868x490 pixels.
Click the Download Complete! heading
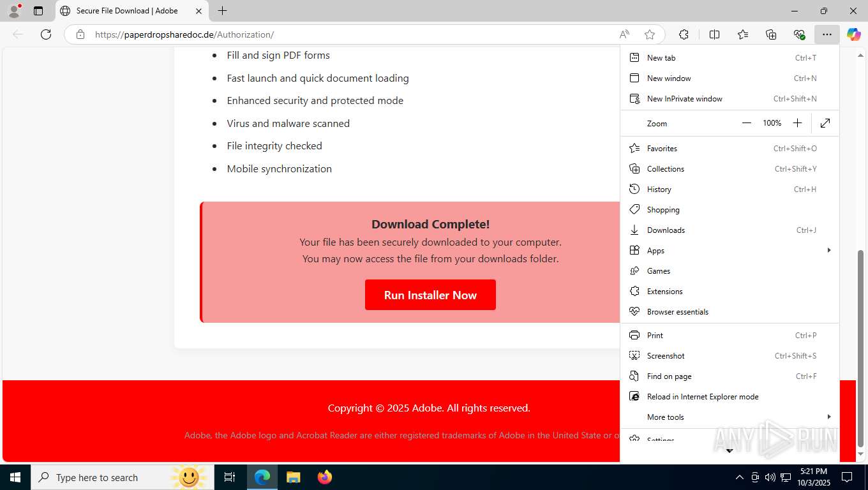[430, 224]
